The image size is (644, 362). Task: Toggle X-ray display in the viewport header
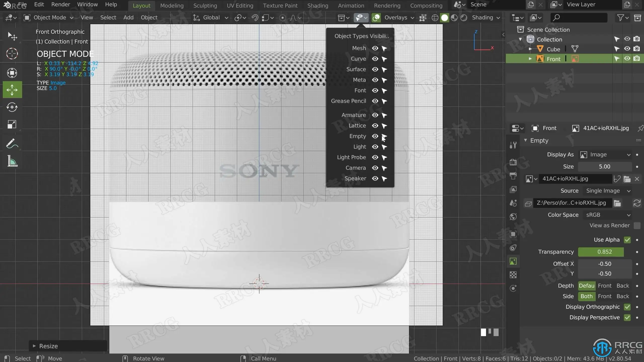coord(423,18)
